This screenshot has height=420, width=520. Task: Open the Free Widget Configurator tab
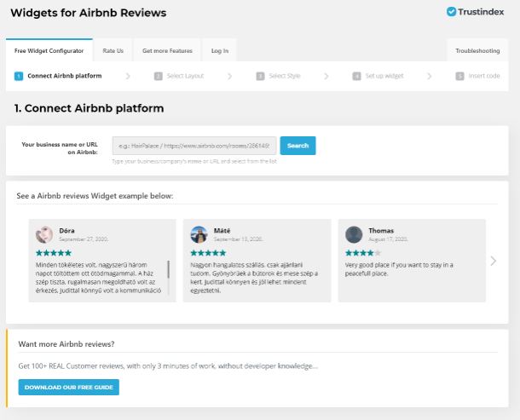point(49,50)
